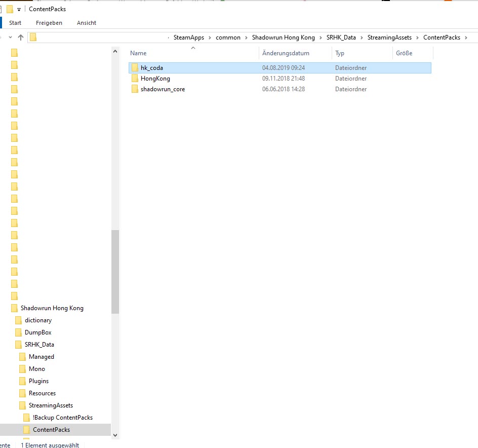Select DumpBox folder in the tree
The image size is (478, 448).
(38, 332)
